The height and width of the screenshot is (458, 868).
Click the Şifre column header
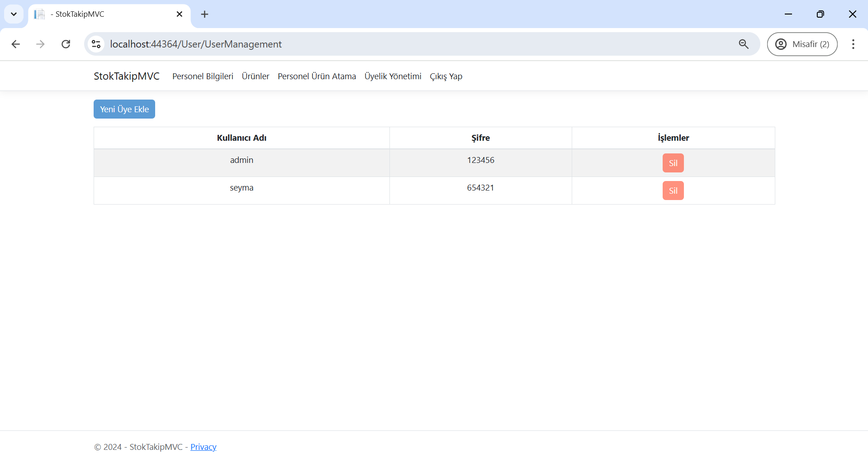click(481, 138)
